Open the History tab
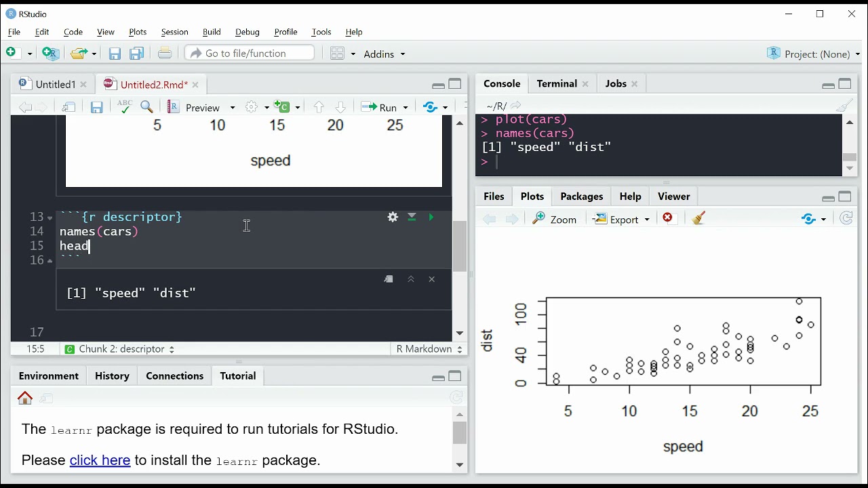 [112, 376]
